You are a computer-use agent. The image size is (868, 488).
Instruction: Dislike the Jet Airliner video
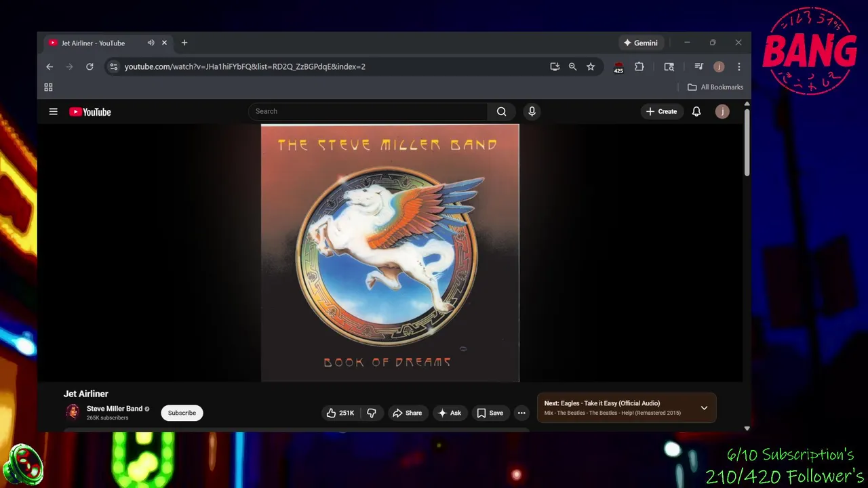pos(372,413)
